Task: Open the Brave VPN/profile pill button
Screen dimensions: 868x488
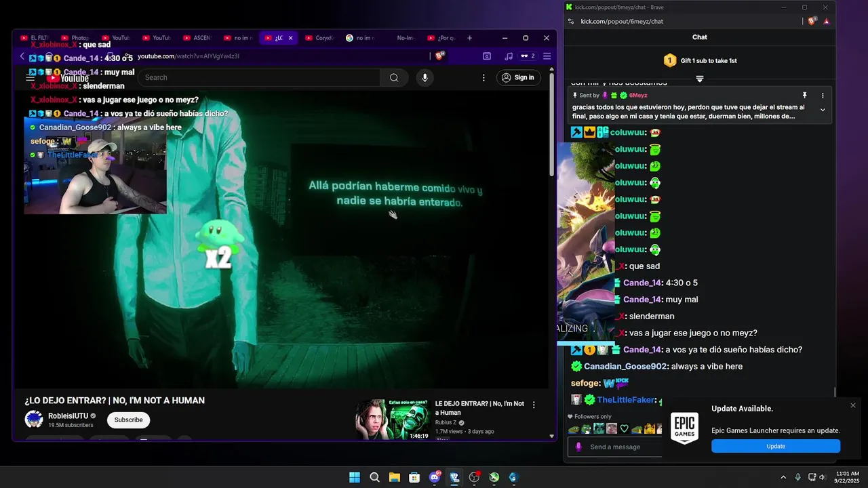Action: click(x=528, y=56)
